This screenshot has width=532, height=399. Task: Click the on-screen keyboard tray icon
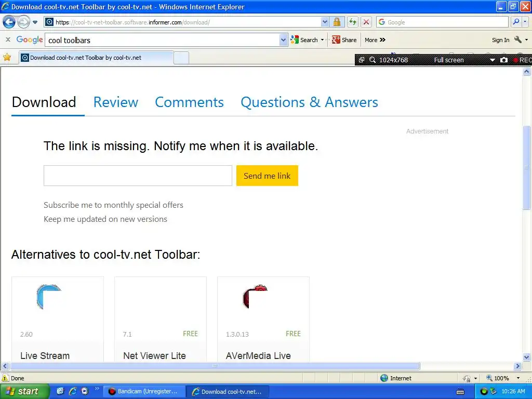[x=460, y=392]
